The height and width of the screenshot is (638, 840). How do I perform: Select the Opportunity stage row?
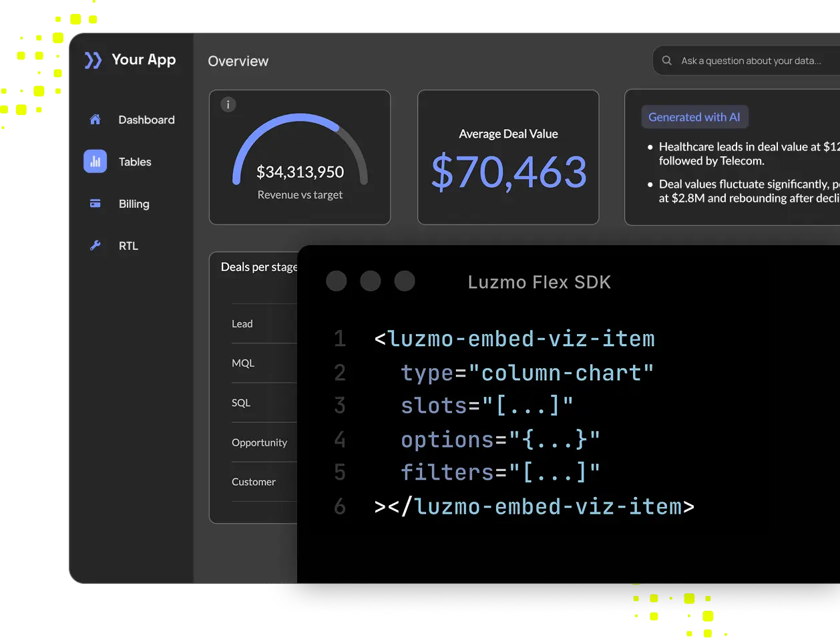(264, 442)
